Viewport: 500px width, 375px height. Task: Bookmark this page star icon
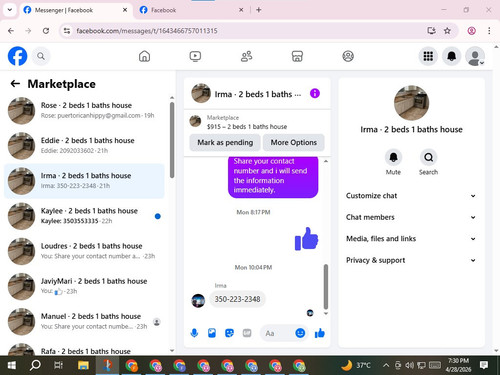(x=447, y=31)
